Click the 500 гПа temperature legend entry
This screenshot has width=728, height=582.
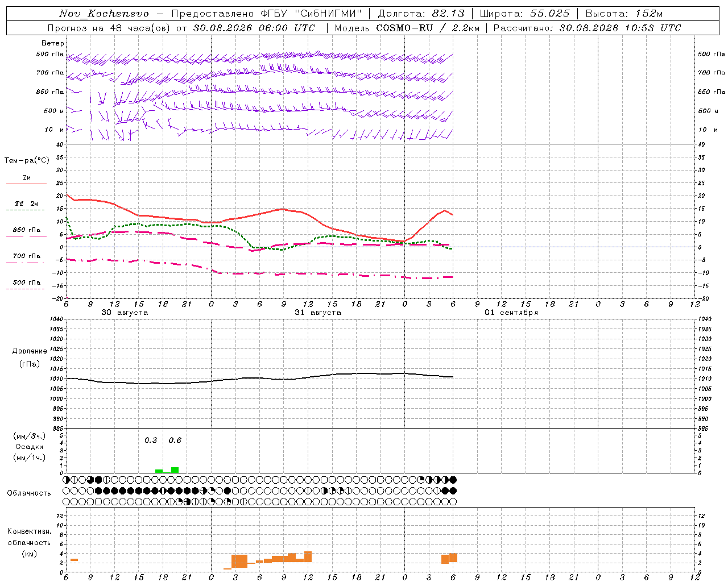pyautogui.click(x=26, y=285)
